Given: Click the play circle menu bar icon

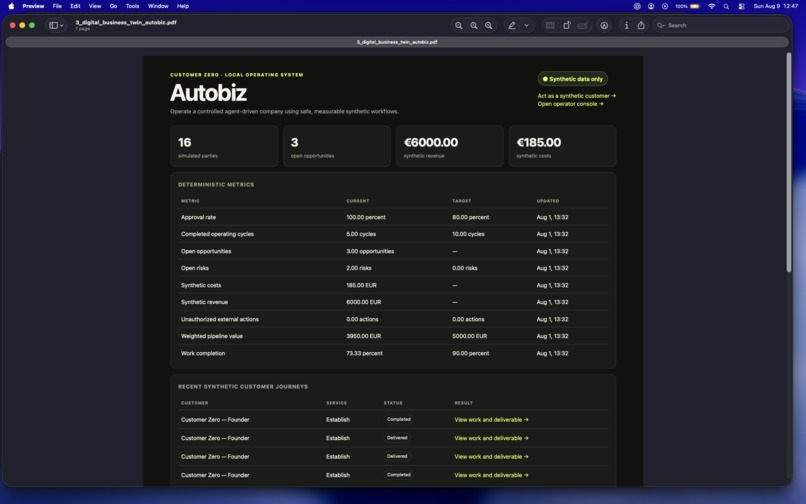Looking at the screenshot, I should click(x=665, y=6).
